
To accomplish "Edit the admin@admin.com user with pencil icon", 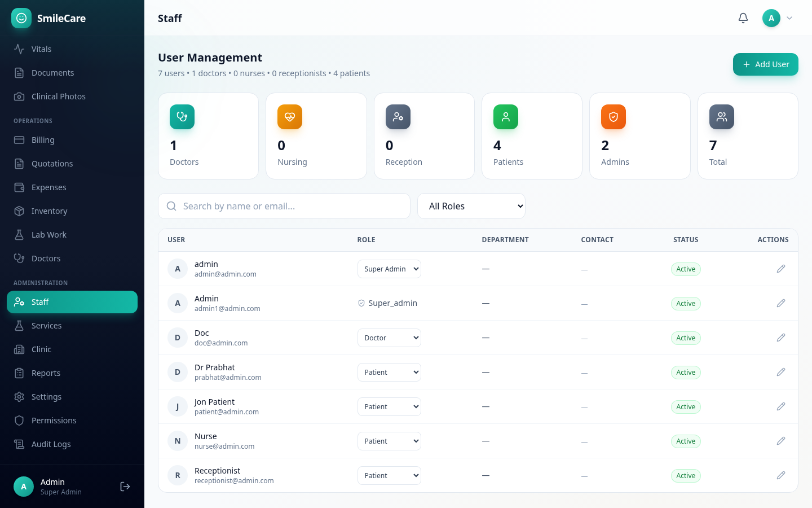I will 781,269.
